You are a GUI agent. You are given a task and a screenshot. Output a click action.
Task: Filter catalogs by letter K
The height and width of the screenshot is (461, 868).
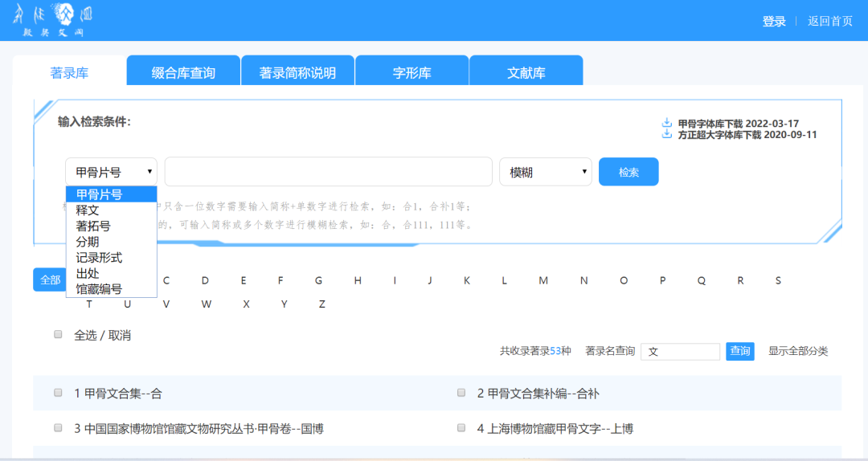[x=467, y=280]
